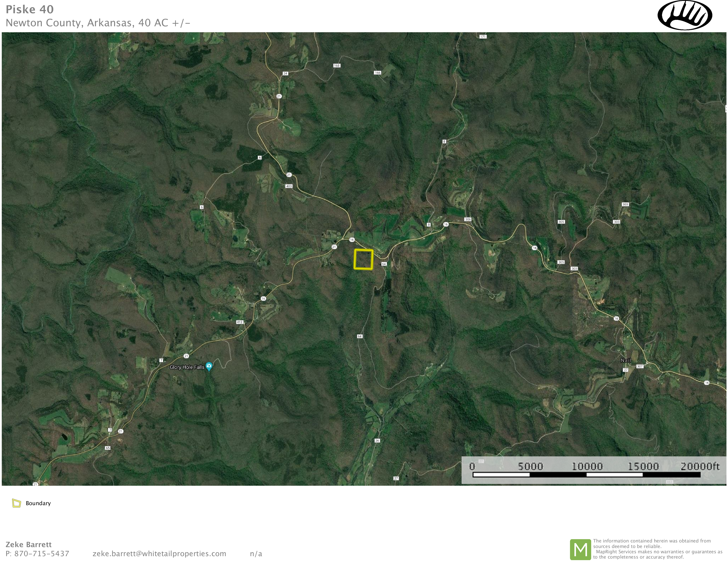Click the Whitetail Properties paw logo
This screenshot has height=563, width=728.
coord(685,15)
